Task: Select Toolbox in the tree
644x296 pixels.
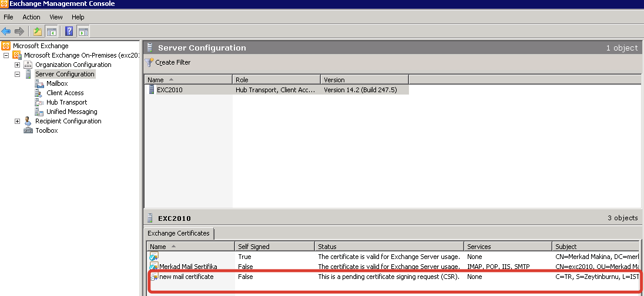Action: tap(46, 130)
